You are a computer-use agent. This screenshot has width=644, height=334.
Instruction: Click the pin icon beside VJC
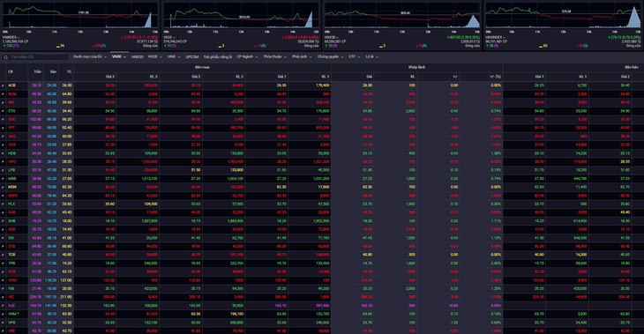3,305
